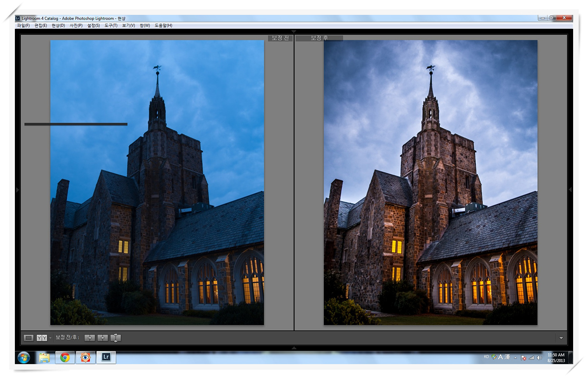Screen dimensions: 588x379
Task: Open the 파일(F) menu
Action: pos(23,26)
